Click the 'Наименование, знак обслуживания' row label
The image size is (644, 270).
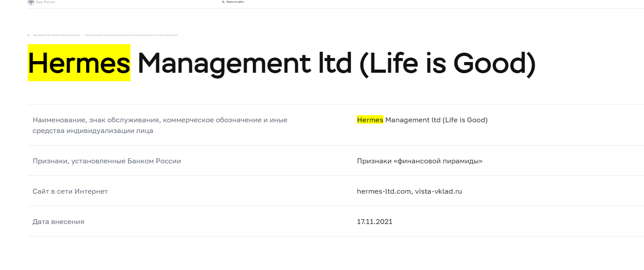160,125
